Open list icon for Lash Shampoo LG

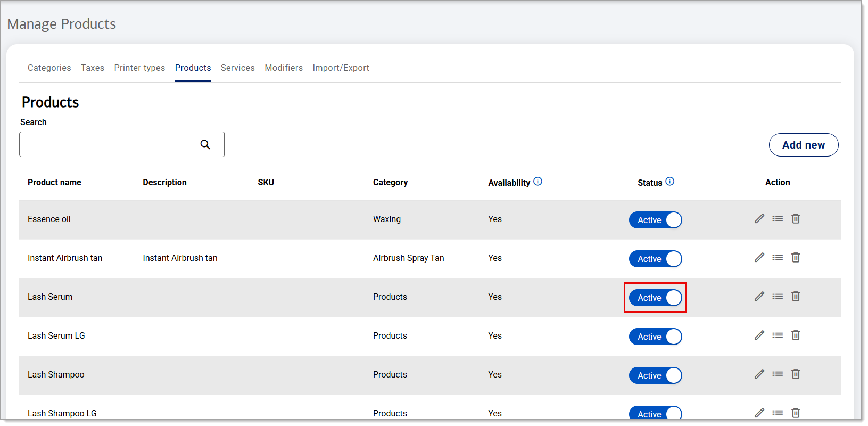(x=778, y=413)
